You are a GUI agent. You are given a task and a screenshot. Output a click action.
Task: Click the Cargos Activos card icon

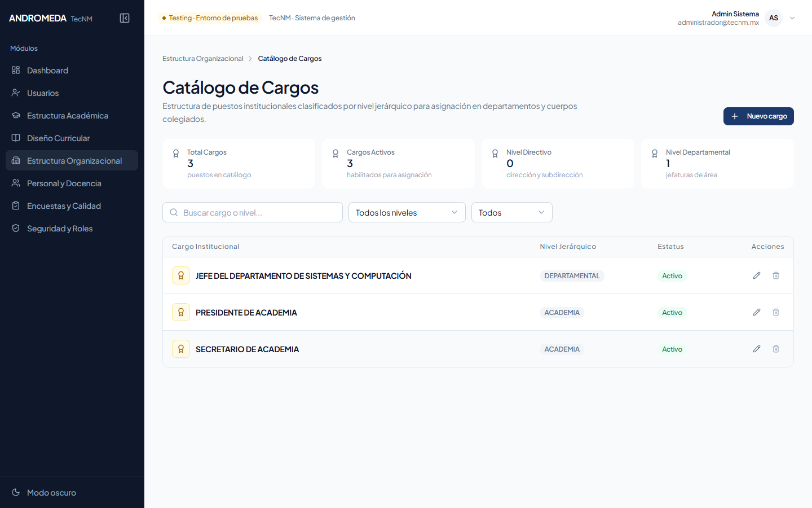pyautogui.click(x=336, y=154)
